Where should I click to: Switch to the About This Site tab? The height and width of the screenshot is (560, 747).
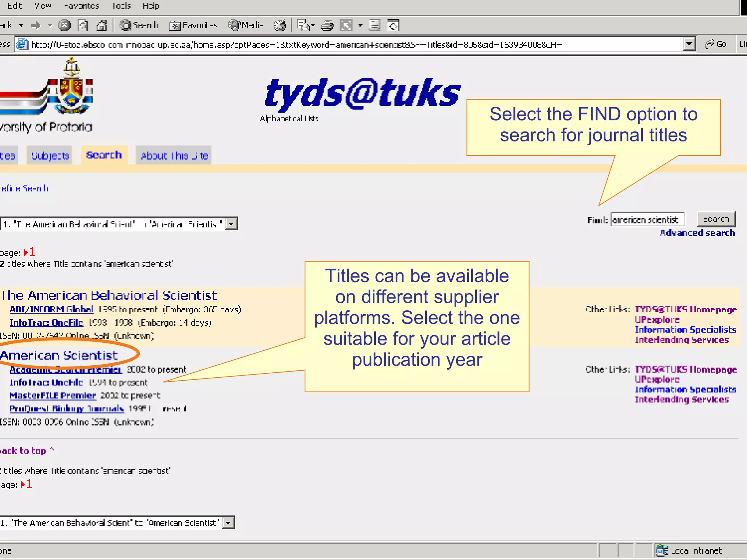[174, 155]
